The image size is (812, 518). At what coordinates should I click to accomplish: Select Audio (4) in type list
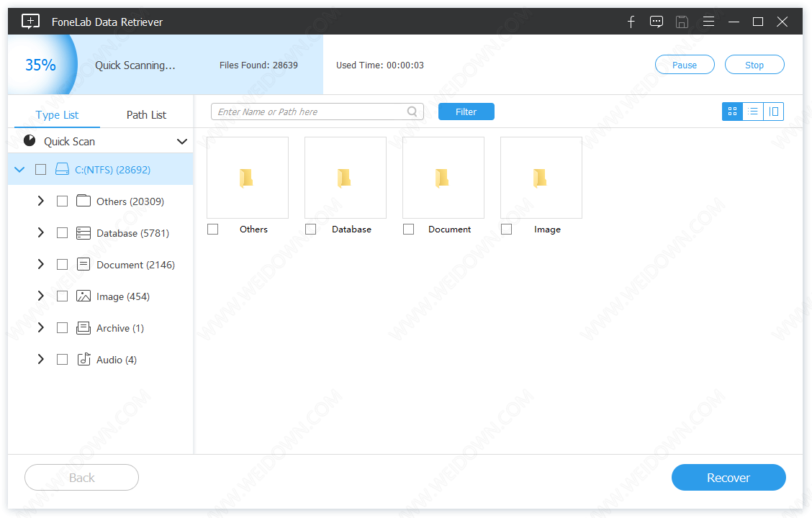click(117, 360)
